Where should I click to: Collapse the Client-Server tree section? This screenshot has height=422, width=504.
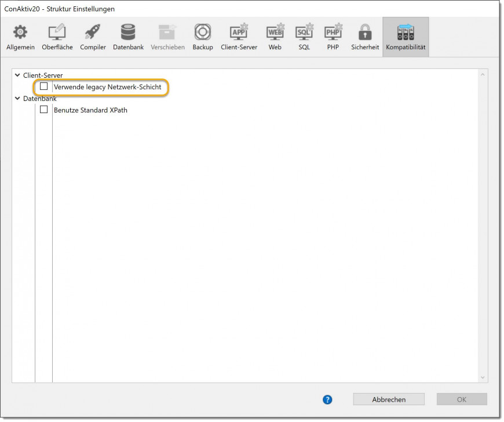(17, 75)
